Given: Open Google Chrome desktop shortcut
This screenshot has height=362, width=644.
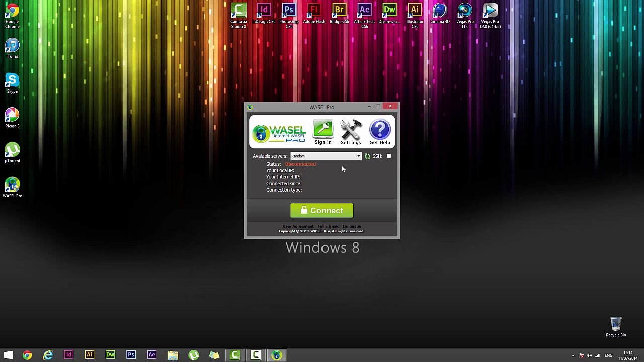Looking at the screenshot, I should tap(12, 16).
